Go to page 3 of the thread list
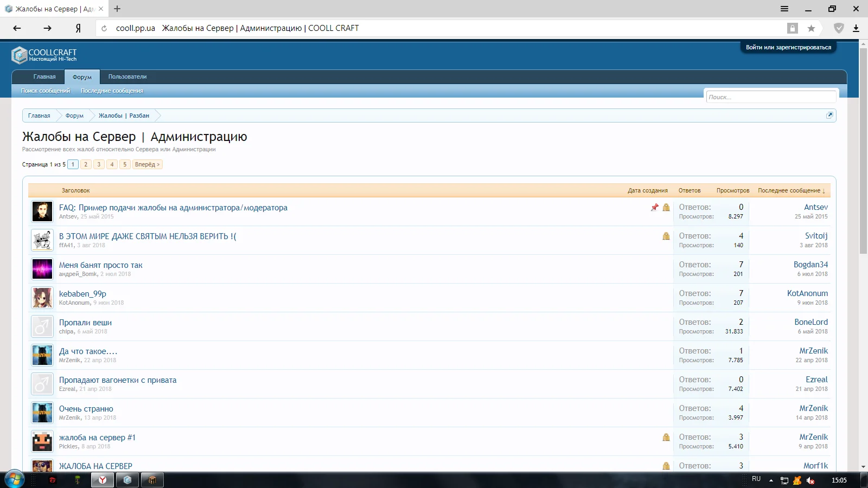The height and width of the screenshot is (488, 868). 99,164
